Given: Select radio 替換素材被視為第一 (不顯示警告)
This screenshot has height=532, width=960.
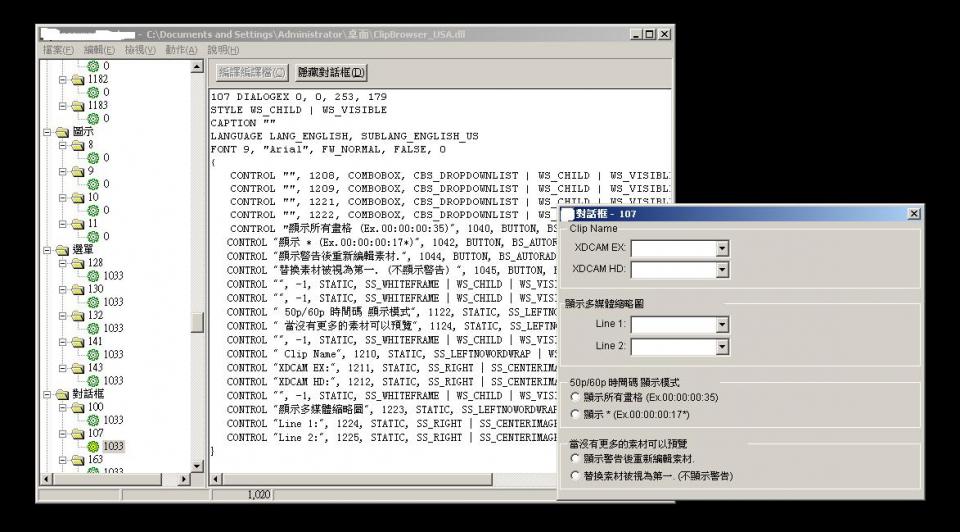Looking at the screenshot, I should tap(575, 475).
